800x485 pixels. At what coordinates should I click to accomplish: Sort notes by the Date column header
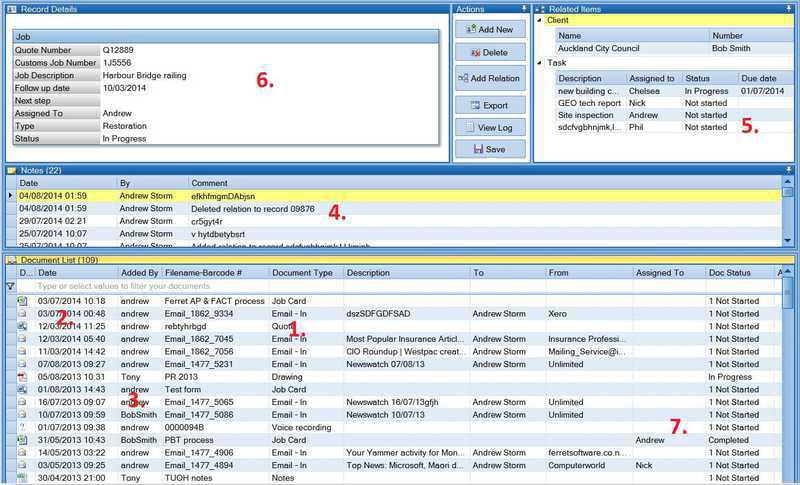point(30,183)
